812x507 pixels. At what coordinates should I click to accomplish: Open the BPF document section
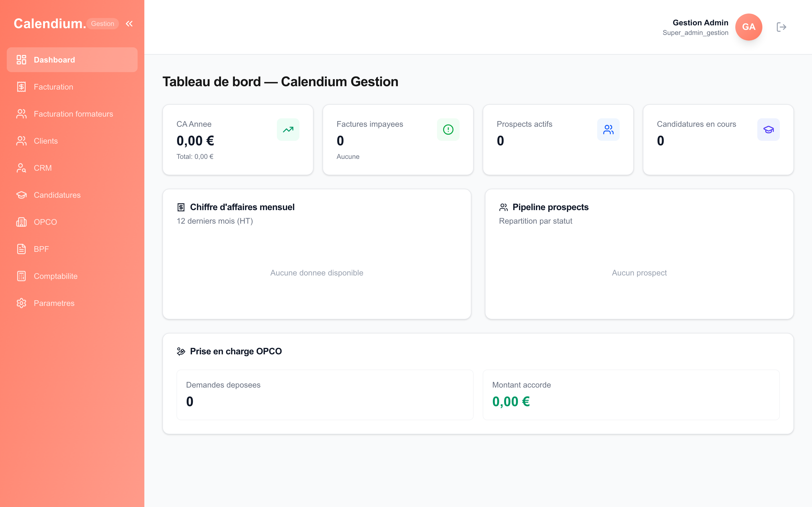coord(41,249)
